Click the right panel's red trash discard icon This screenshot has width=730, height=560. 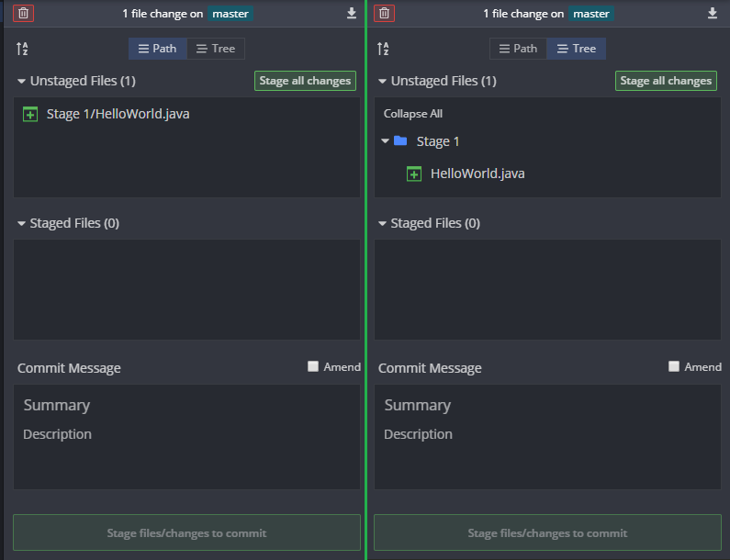click(384, 14)
